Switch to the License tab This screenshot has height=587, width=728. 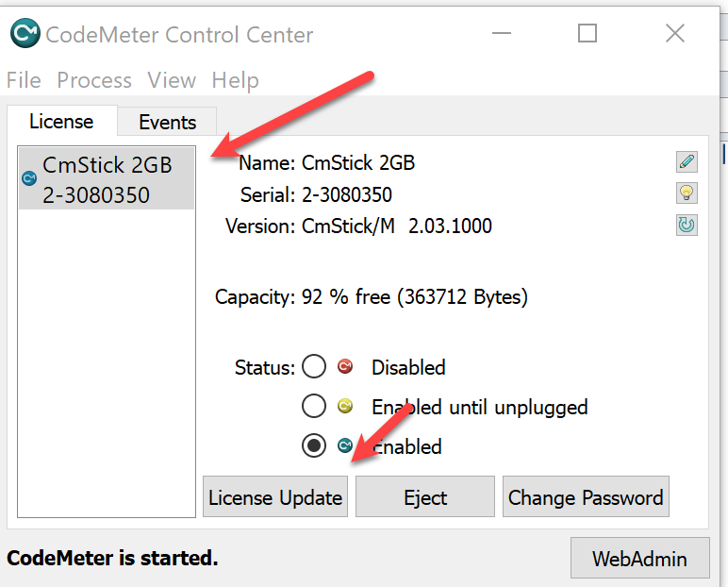pyautogui.click(x=61, y=121)
